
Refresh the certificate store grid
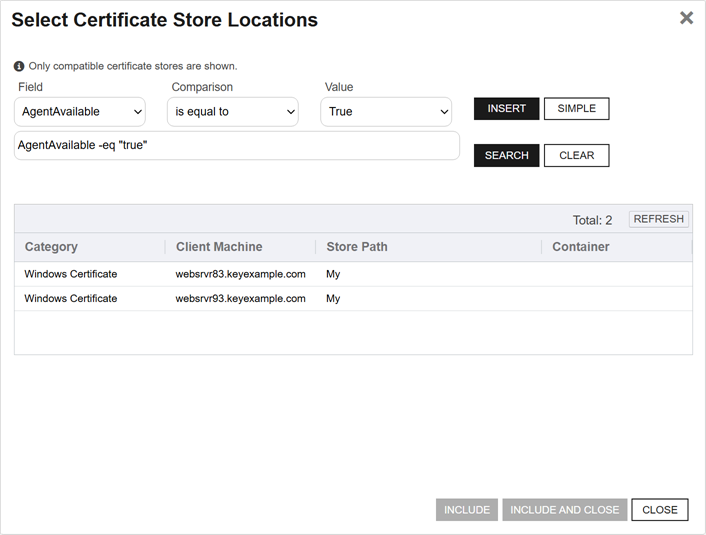pyautogui.click(x=658, y=219)
